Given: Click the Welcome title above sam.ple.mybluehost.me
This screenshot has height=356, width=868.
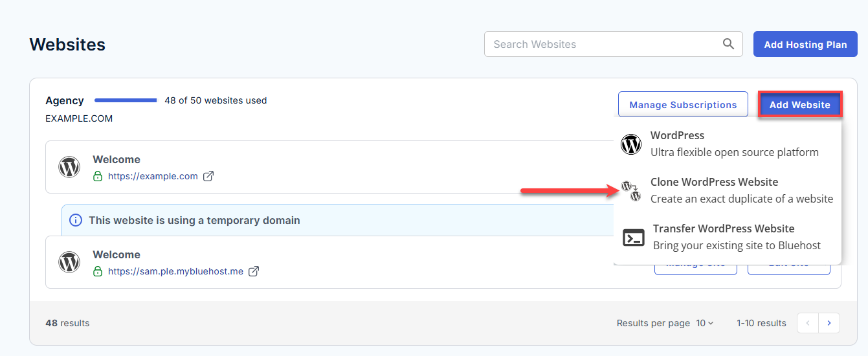Looking at the screenshot, I should (x=117, y=254).
